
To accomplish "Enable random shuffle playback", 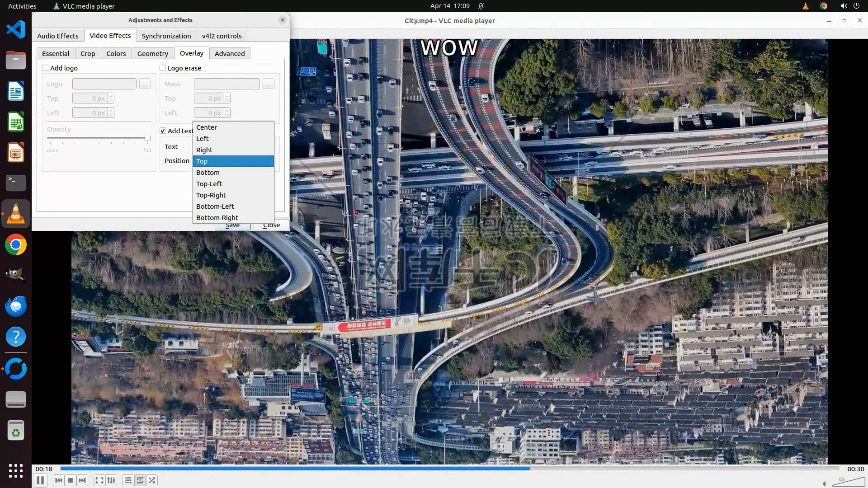I will [x=152, y=480].
